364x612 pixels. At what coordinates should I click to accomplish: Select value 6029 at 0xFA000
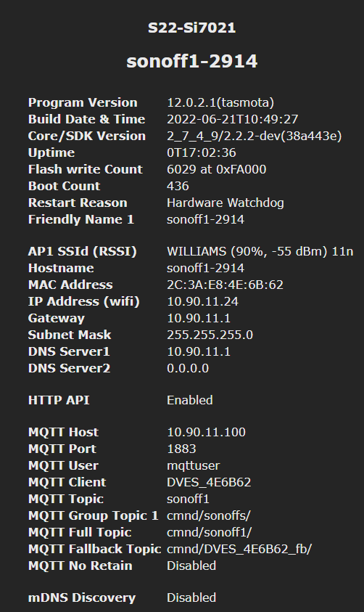coord(217,169)
